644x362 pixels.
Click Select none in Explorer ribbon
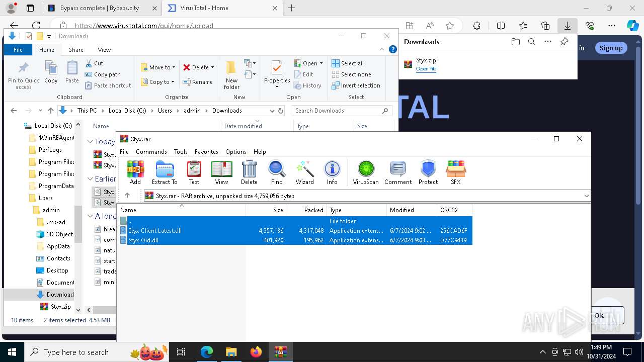pos(351,74)
